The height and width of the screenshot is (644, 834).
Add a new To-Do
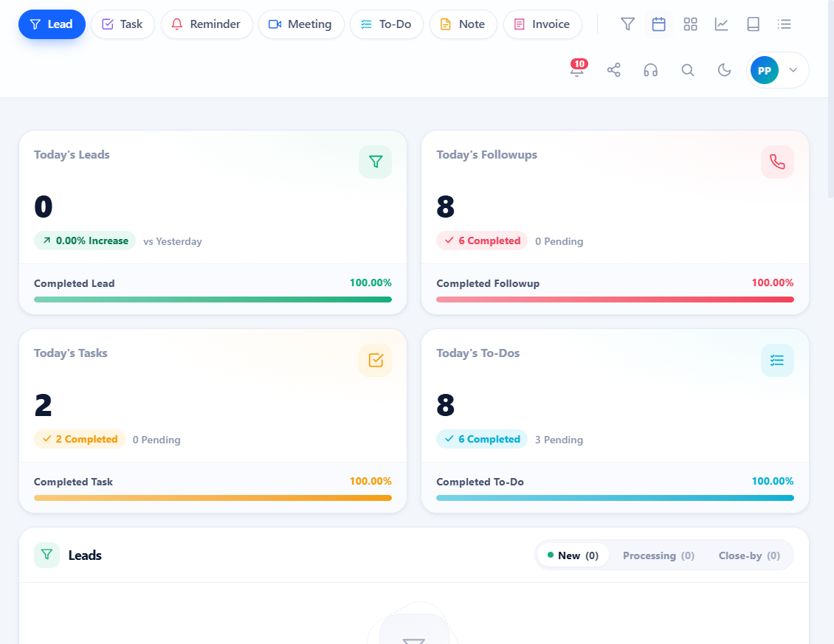(386, 24)
